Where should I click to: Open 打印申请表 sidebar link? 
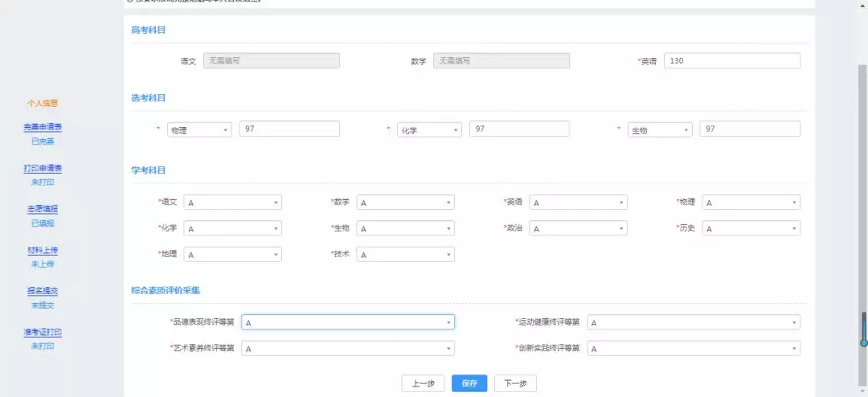[x=43, y=168]
